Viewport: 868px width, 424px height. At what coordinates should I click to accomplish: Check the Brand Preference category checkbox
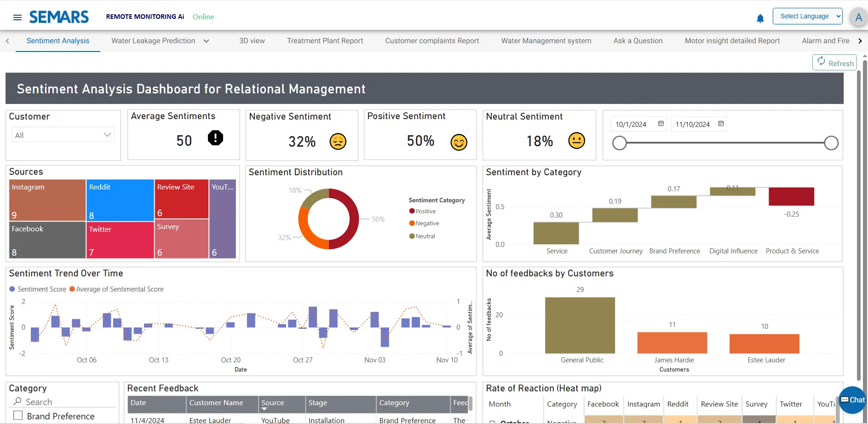point(18,416)
